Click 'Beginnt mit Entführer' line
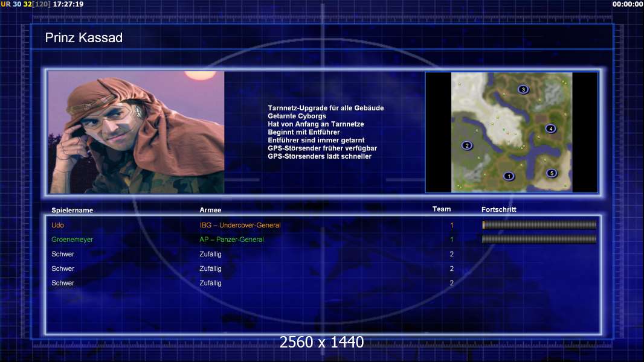 point(304,132)
